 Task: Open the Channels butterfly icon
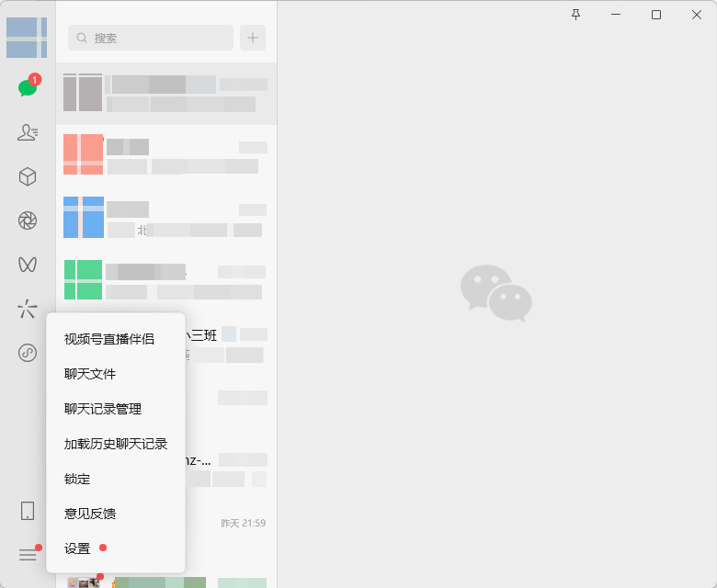point(28,265)
